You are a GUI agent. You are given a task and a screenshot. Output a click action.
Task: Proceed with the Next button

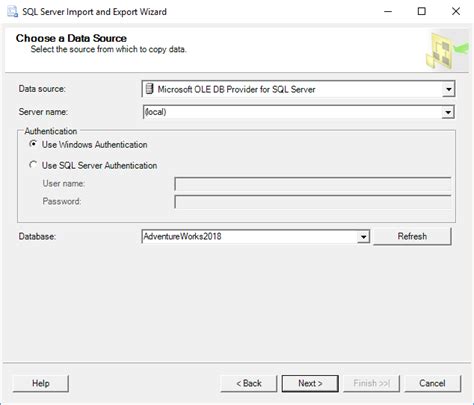coord(310,383)
